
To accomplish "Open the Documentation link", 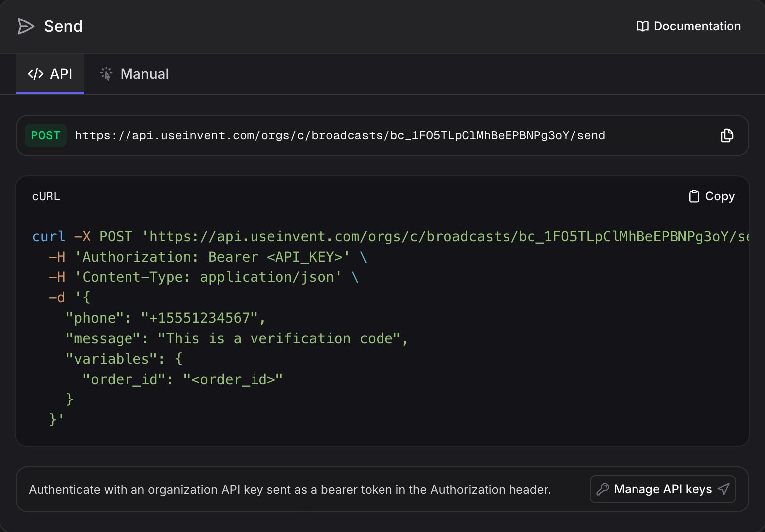I will pos(689,26).
